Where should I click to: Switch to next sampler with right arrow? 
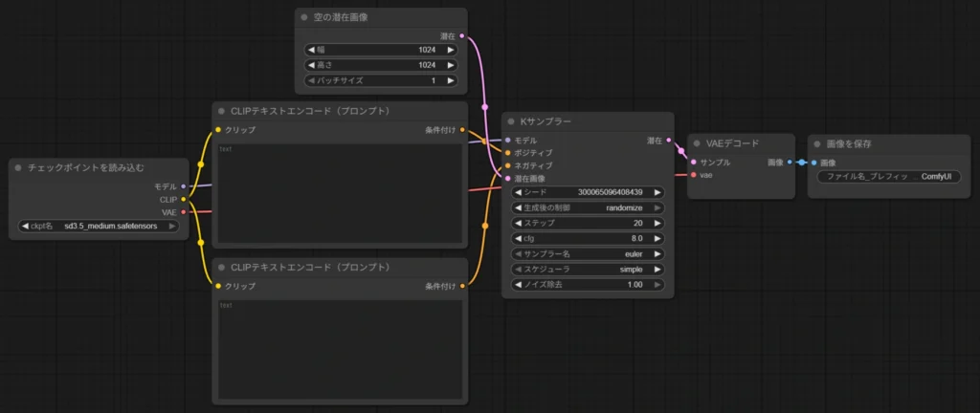(x=657, y=254)
